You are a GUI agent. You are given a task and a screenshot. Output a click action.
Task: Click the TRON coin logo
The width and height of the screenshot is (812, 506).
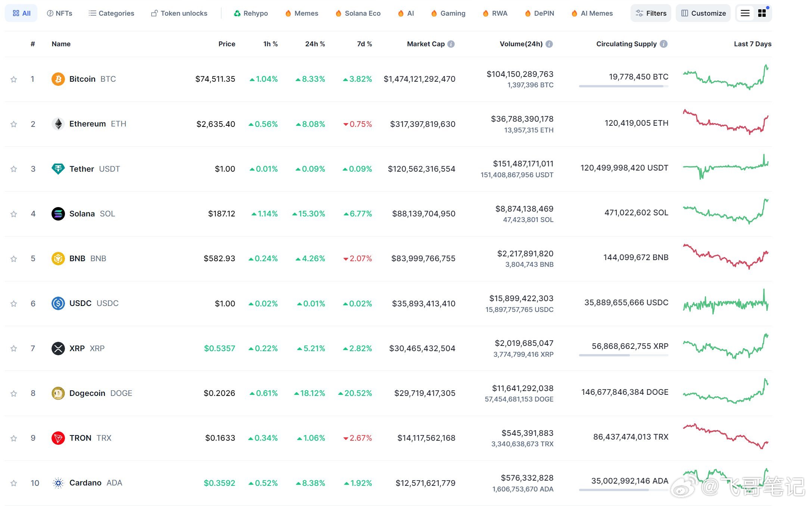pyautogui.click(x=58, y=438)
